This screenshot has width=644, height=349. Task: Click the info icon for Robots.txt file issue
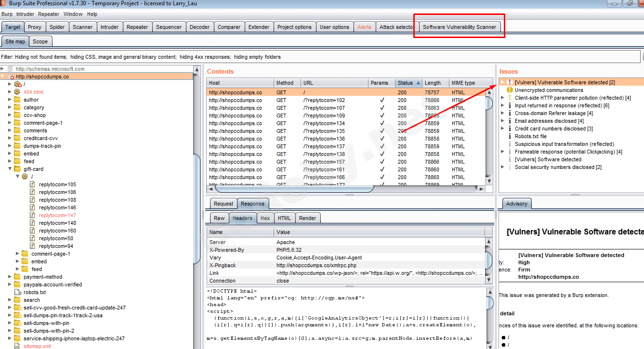(510, 136)
